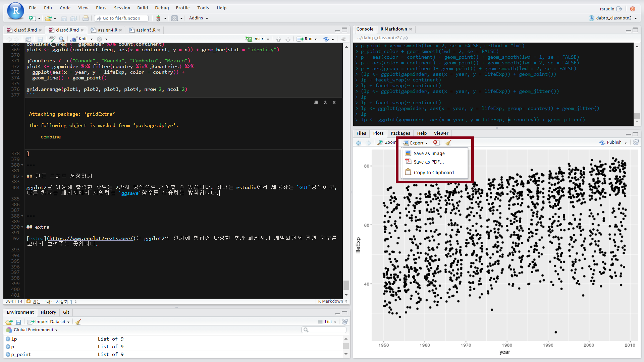Open the Knit options dropdown arrow
This screenshot has width=644, height=362.
pyautogui.click(x=92, y=39)
